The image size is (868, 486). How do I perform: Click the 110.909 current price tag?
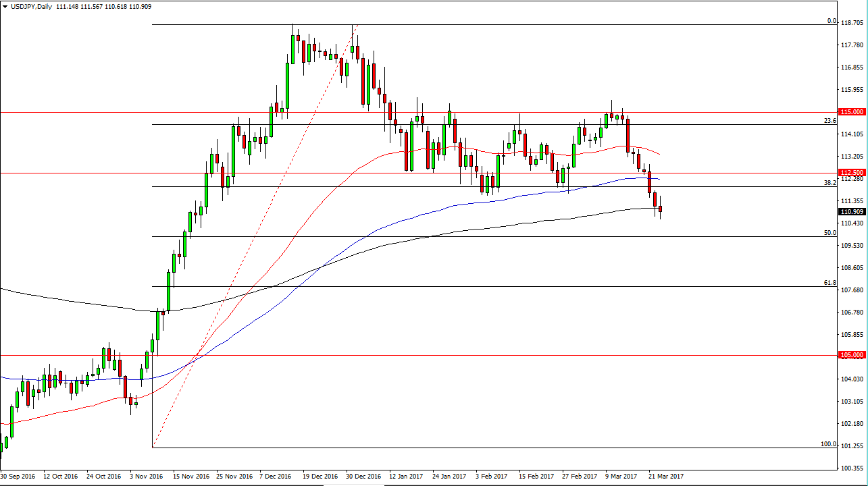point(850,211)
